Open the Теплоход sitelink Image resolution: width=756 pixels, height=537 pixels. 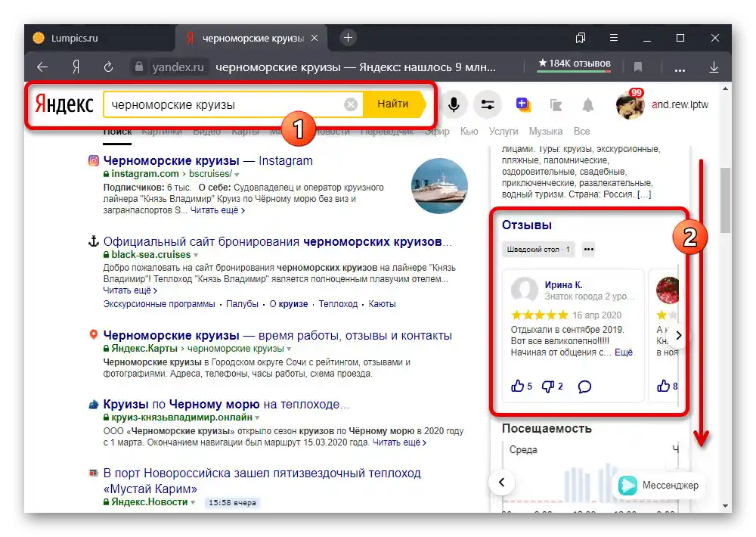[338, 304]
